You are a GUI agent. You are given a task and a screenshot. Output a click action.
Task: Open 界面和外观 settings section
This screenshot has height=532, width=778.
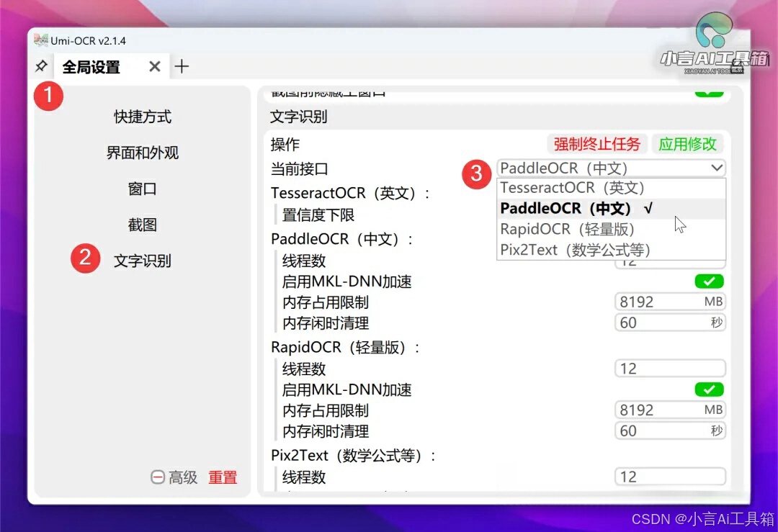click(x=143, y=153)
